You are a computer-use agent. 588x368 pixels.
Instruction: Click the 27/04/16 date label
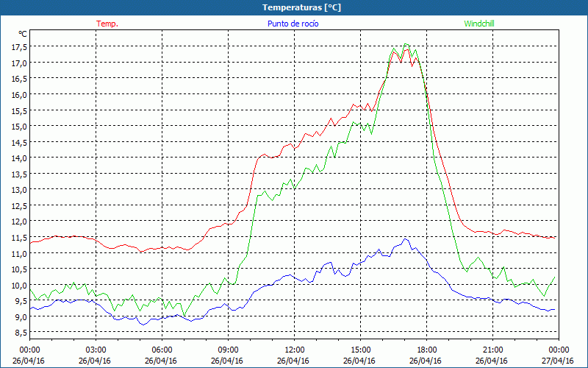coord(558,361)
